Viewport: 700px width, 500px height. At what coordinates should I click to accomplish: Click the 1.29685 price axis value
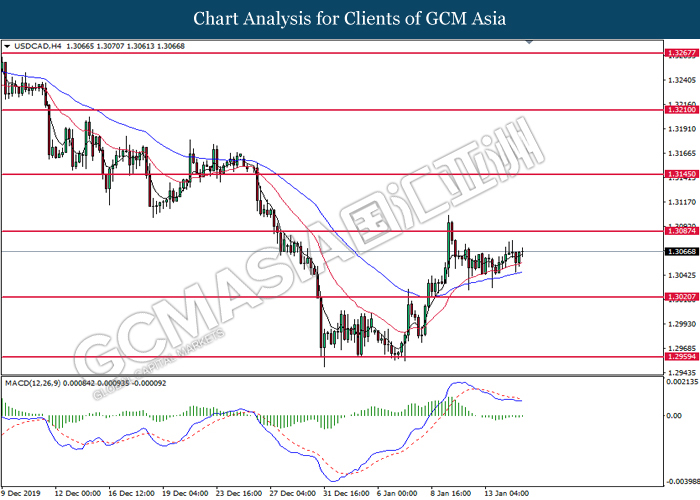click(x=682, y=348)
